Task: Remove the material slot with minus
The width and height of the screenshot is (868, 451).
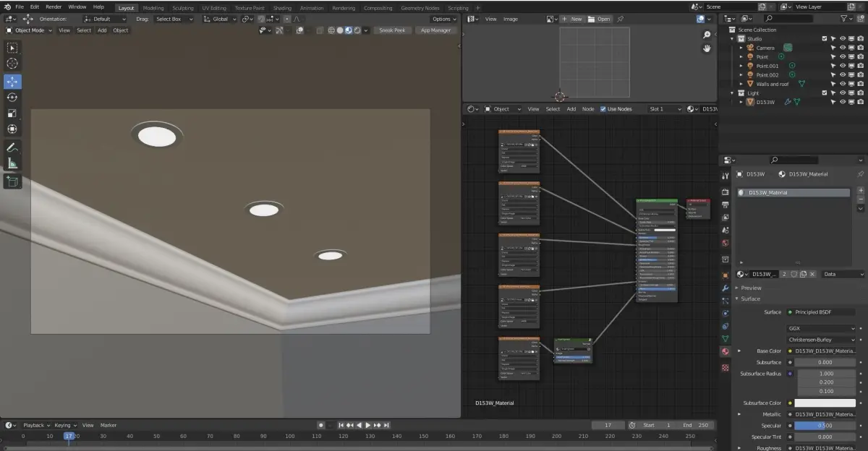Action: pyautogui.click(x=861, y=199)
